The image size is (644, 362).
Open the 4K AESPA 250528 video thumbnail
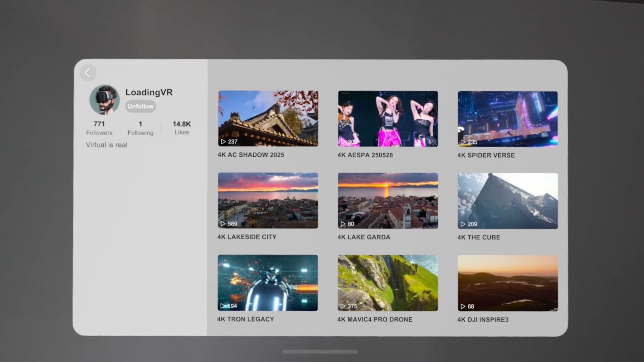point(388,119)
